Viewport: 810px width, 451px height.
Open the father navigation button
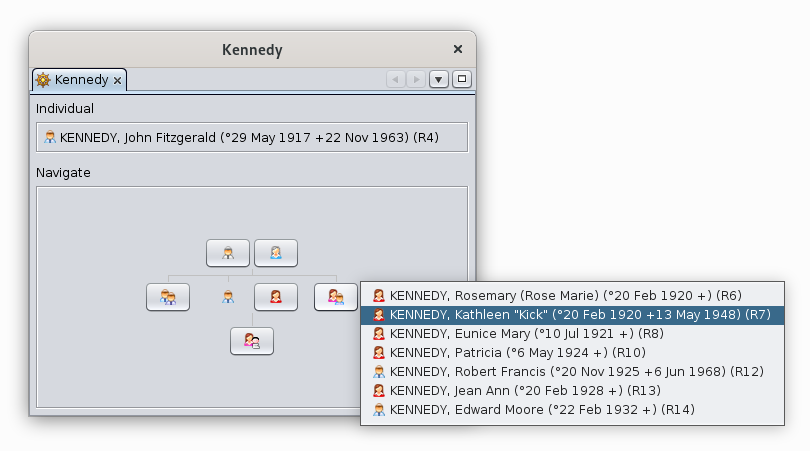coord(228,253)
